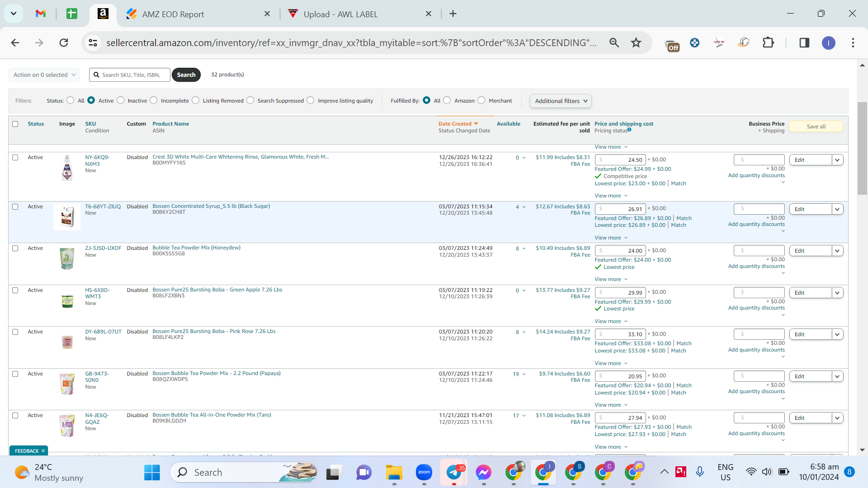Edit the 24.50 price field for Crest
Viewport: 868px width, 488px height.
tap(620, 160)
